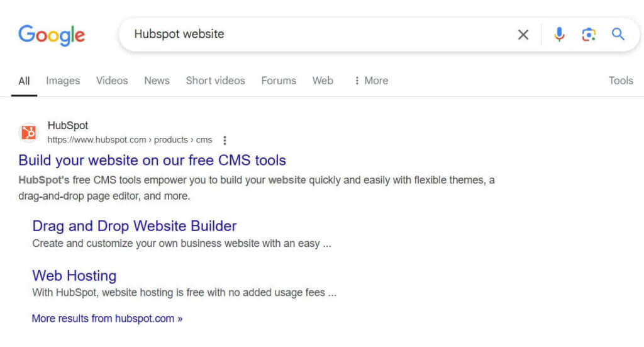Click the magnifying glass search button
Screen dimensions: 644x347
click(618, 34)
